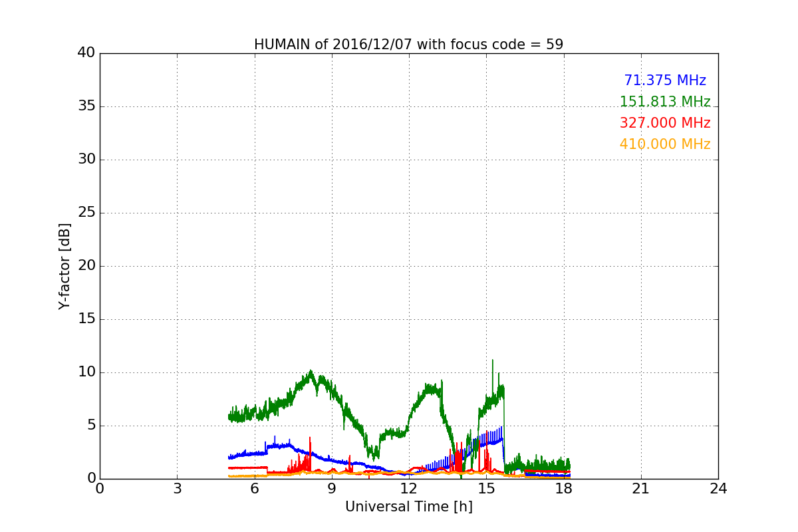
Task: Click y-axis tick value 40
Action: coord(86,53)
